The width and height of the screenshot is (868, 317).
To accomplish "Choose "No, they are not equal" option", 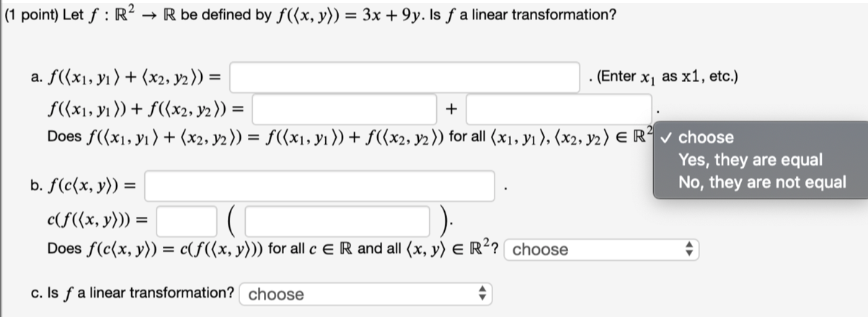I will 762,182.
